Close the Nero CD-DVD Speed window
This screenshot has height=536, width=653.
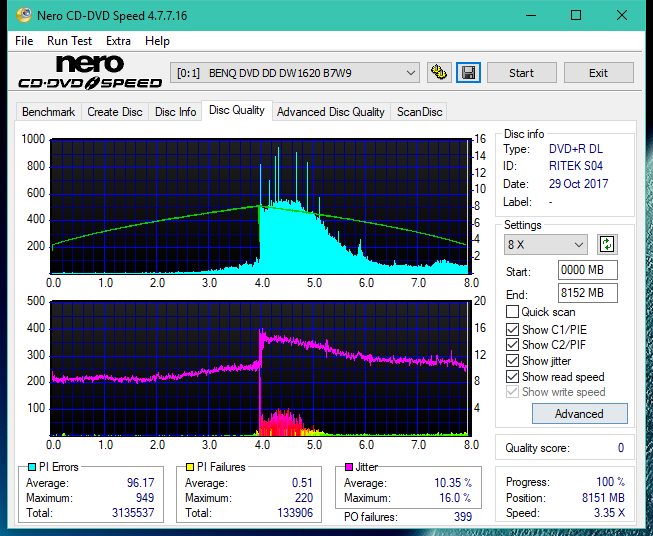(x=622, y=15)
